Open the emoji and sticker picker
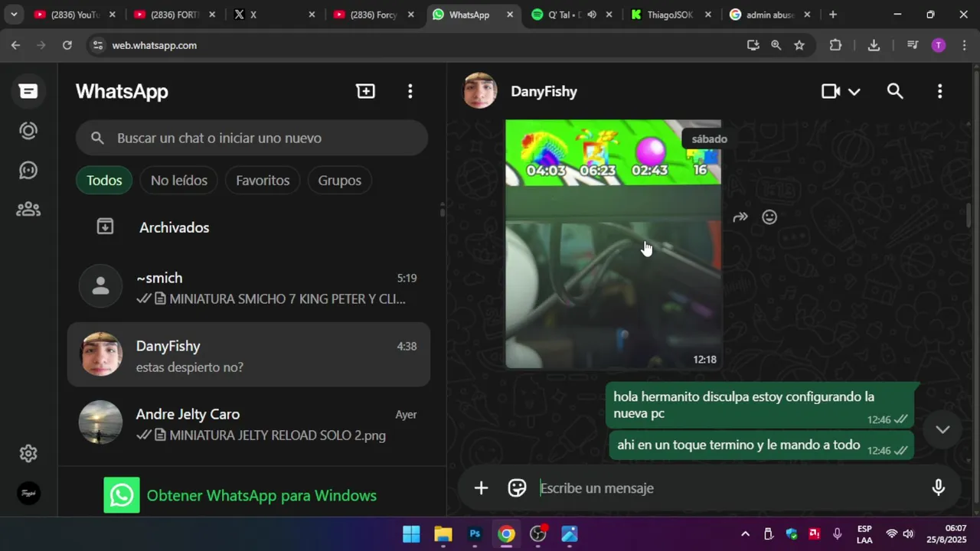This screenshot has height=551, width=980. (518, 487)
